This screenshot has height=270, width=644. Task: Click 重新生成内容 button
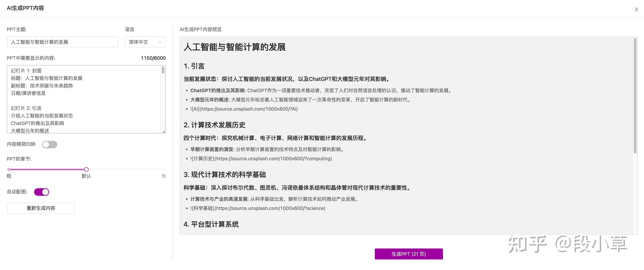tap(41, 208)
